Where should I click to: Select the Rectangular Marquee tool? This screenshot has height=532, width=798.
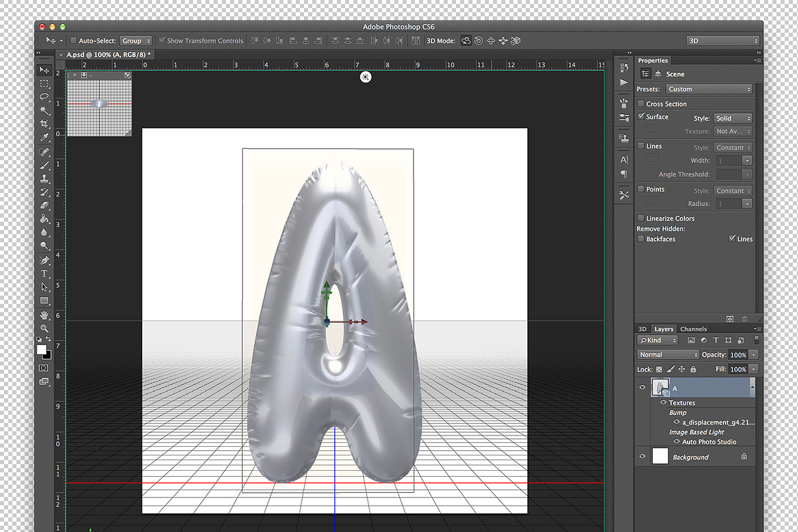(45, 84)
